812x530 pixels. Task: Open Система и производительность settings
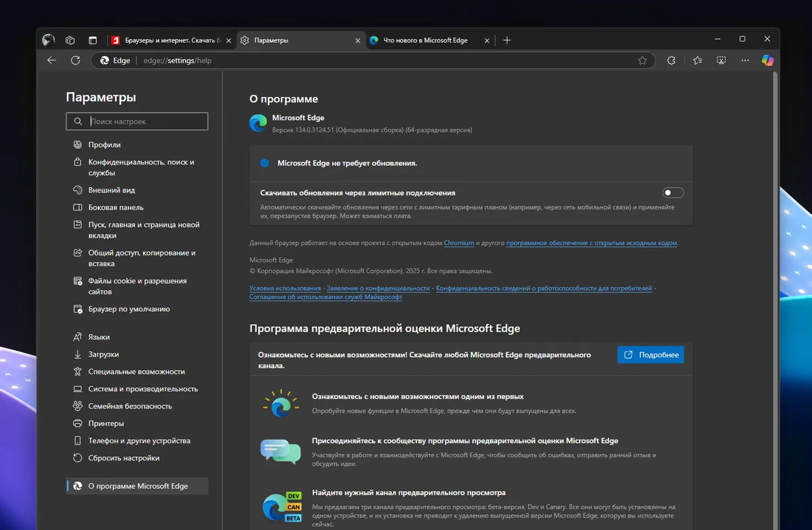pyautogui.click(x=137, y=389)
